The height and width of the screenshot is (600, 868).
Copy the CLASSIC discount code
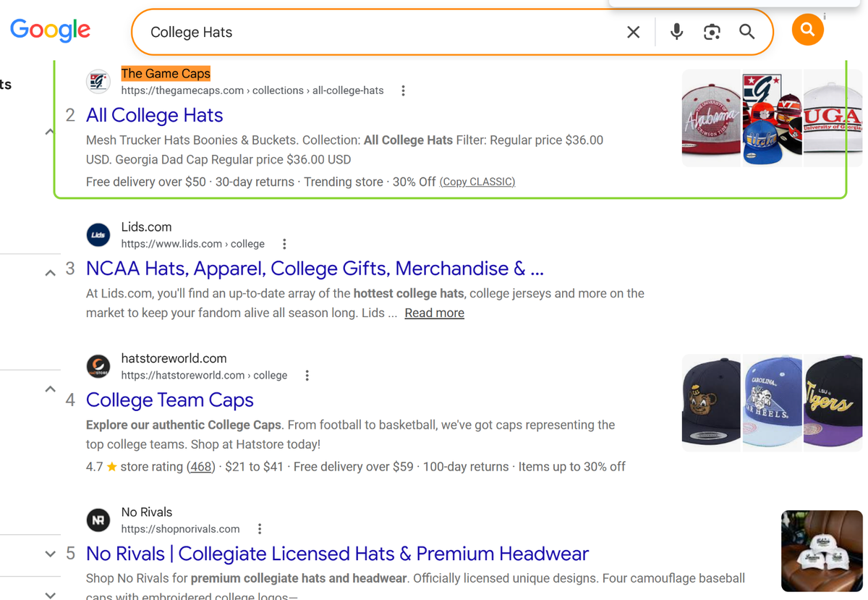(477, 182)
